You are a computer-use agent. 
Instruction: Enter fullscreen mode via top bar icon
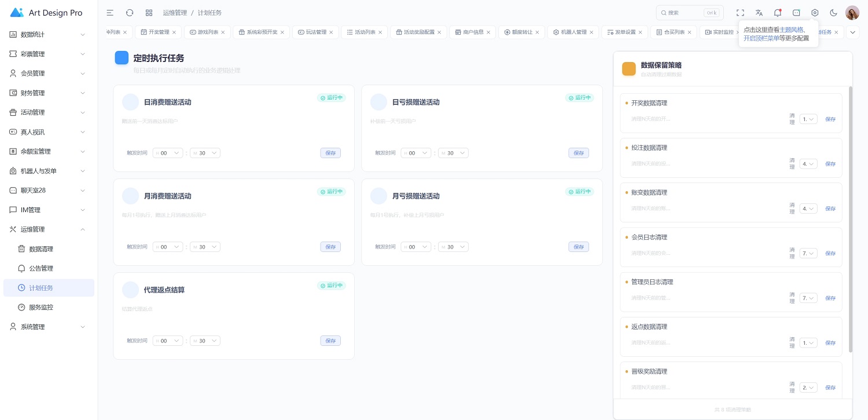(x=740, y=13)
